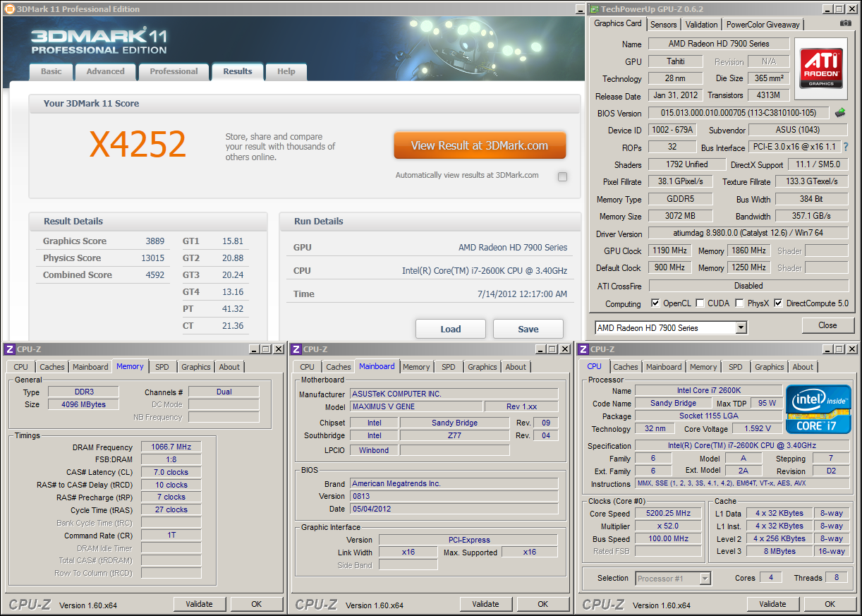
Task: Click the Physics Score 13015 value
Action: [153, 258]
